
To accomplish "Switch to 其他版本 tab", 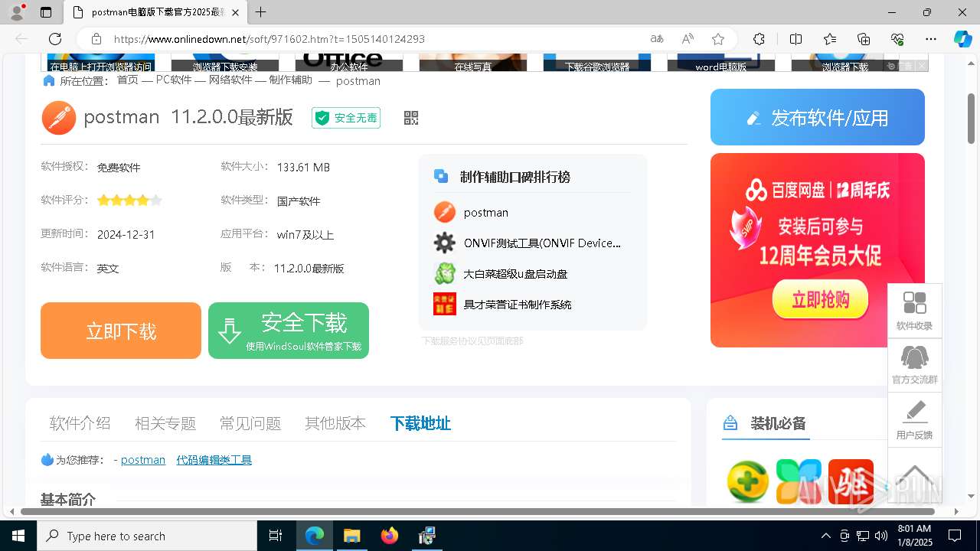I will click(335, 423).
